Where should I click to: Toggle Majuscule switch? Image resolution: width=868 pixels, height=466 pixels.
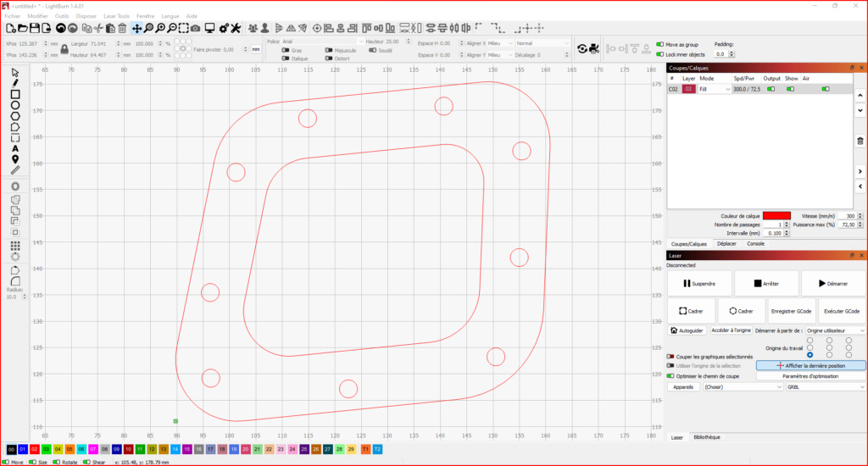click(x=329, y=50)
